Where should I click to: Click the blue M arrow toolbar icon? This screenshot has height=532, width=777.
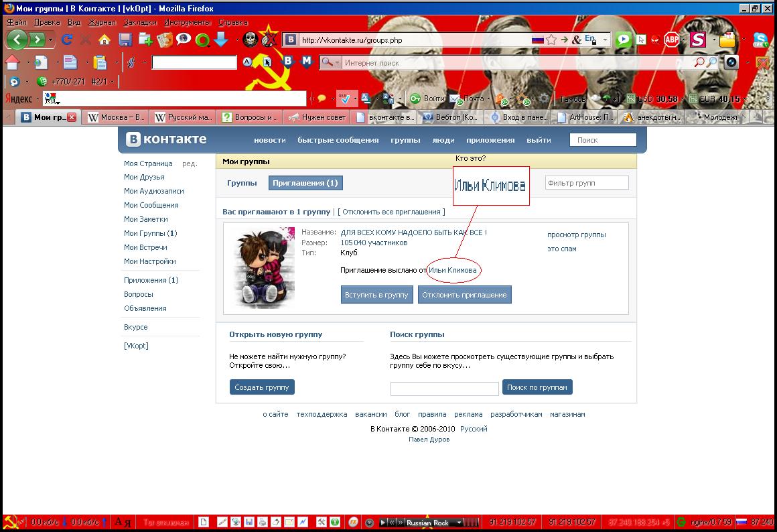coord(307,62)
